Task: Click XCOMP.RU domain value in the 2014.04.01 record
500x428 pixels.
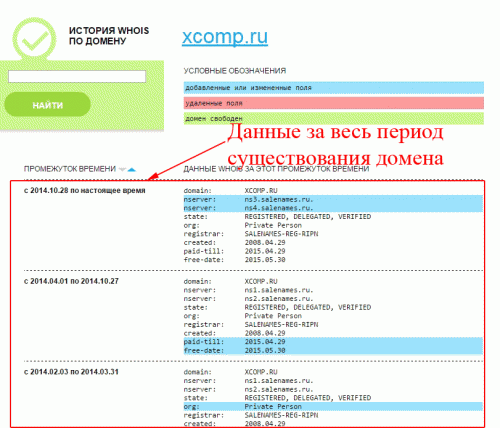Action: tap(261, 281)
